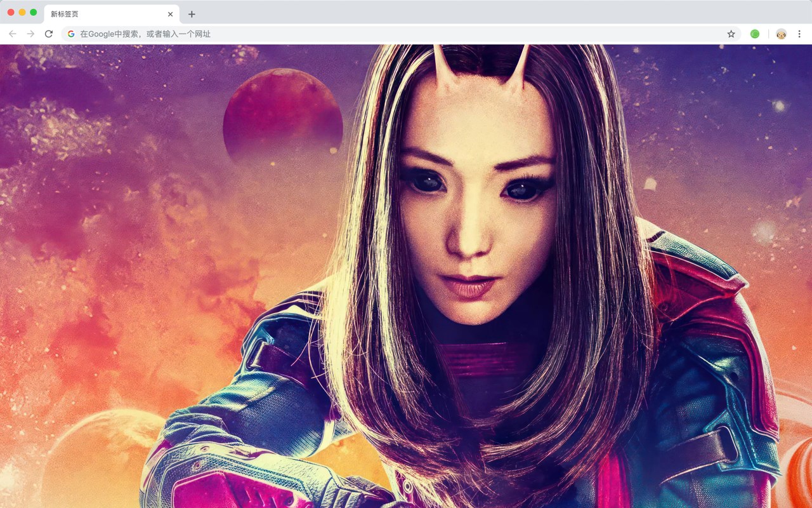The image size is (812, 508).
Task: Select the 新标签页 tab
Action: [112, 14]
